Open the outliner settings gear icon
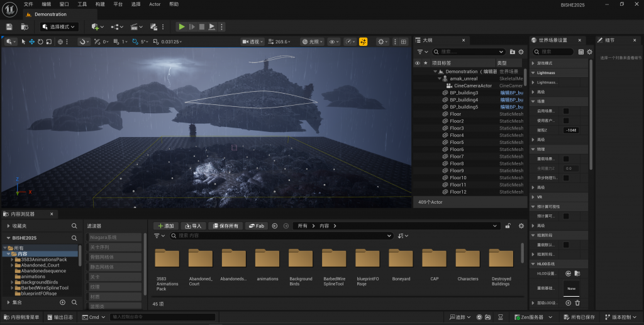Viewport: 644px width, 325px height. 521,52
